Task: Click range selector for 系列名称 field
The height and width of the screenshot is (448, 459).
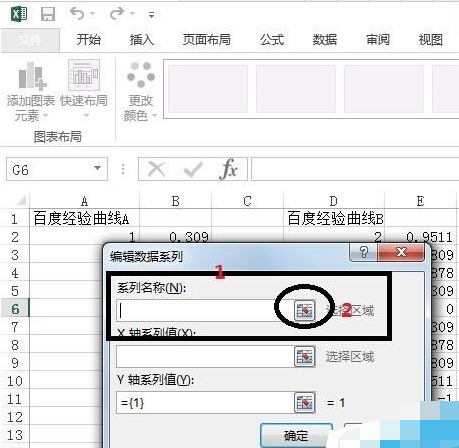Action: tap(305, 310)
